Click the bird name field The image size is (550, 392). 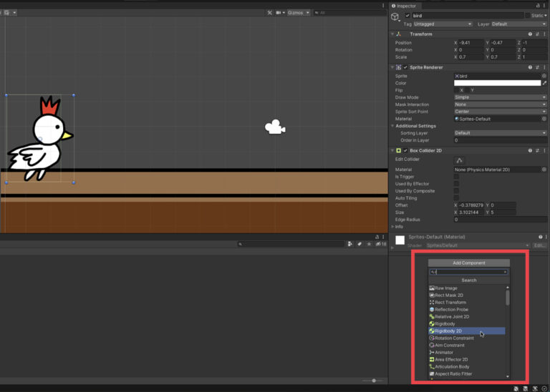pos(467,16)
